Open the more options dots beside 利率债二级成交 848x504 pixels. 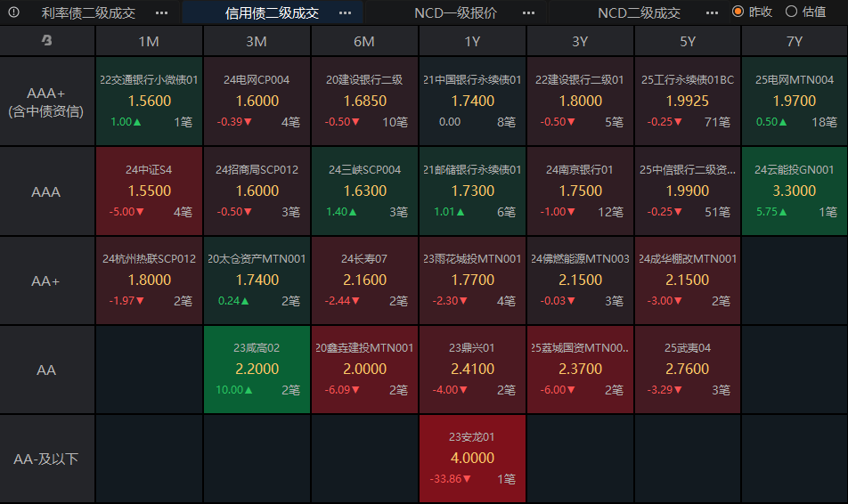tap(161, 12)
